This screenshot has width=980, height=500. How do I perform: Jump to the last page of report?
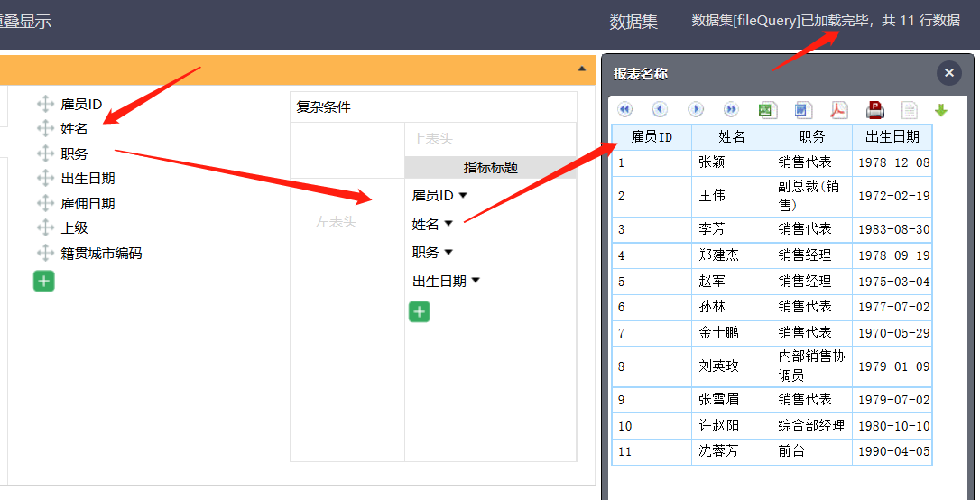pyautogui.click(x=731, y=110)
